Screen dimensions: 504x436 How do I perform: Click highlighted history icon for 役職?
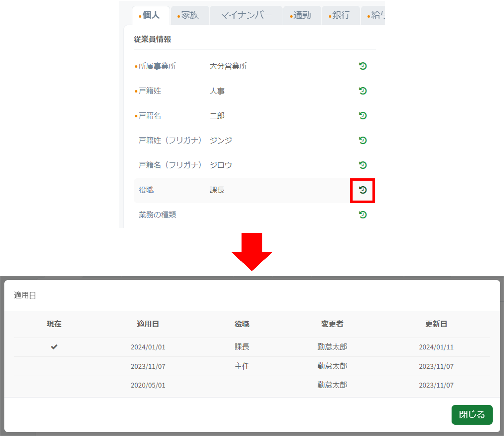pos(362,190)
